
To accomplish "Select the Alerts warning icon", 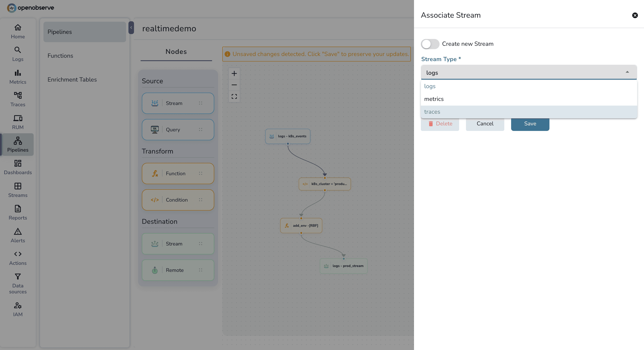I will coord(17,235).
